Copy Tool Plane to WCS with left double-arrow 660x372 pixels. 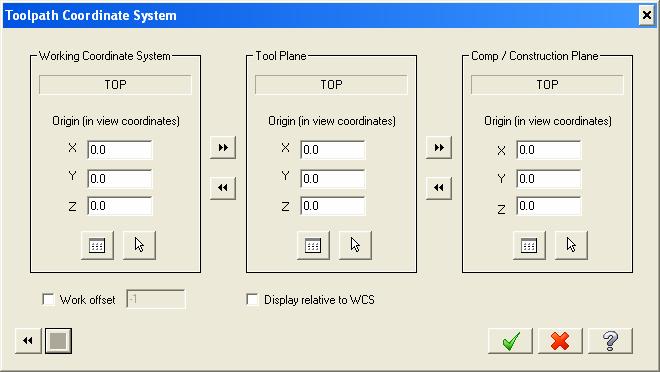click(223, 188)
